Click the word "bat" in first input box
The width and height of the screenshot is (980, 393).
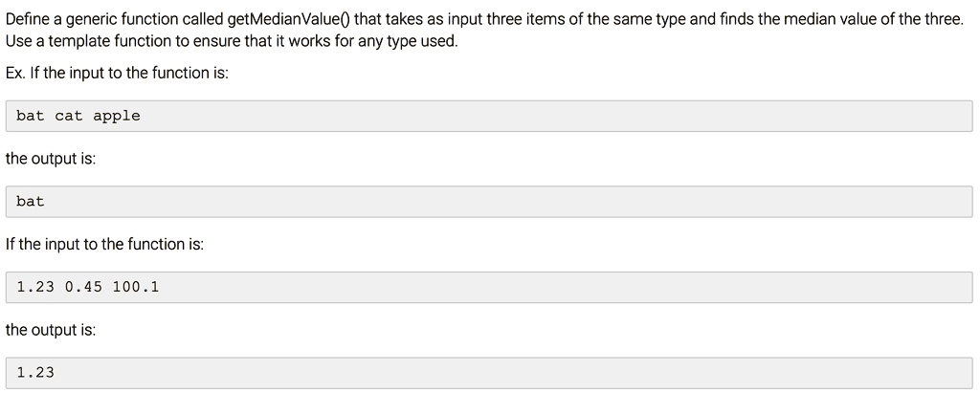(x=31, y=116)
